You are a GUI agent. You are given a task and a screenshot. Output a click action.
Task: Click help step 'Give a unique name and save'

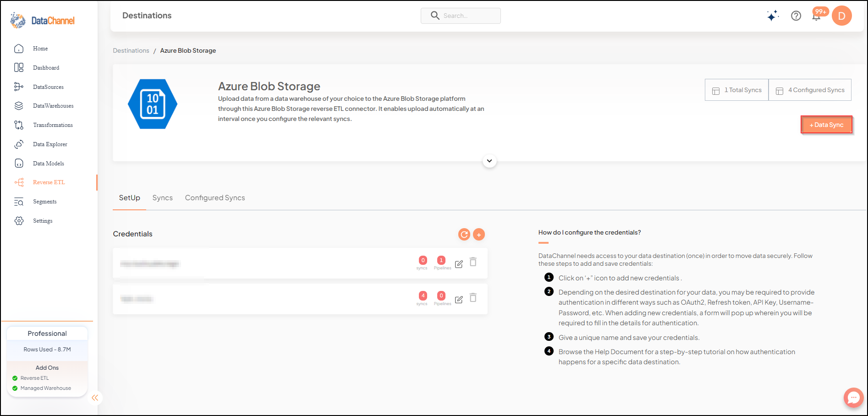pyautogui.click(x=629, y=338)
